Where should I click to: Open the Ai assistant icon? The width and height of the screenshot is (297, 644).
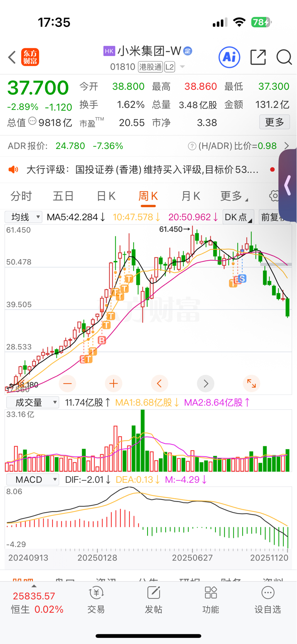coord(229,57)
